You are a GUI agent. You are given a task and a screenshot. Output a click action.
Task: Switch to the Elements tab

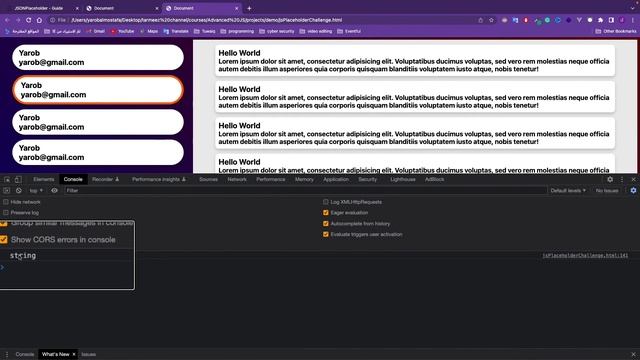coord(44,179)
